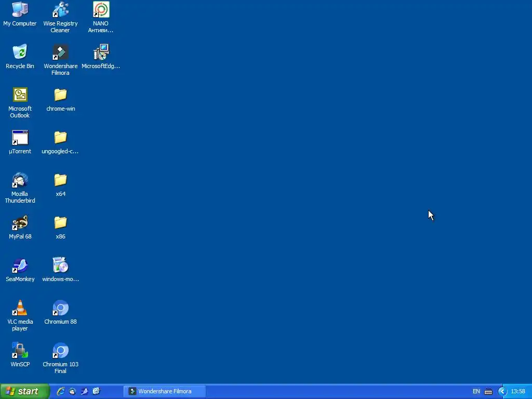
Task: Select the Wondershare Filmora desktop shortcut
Action: pyautogui.click(x=60, y=60)
